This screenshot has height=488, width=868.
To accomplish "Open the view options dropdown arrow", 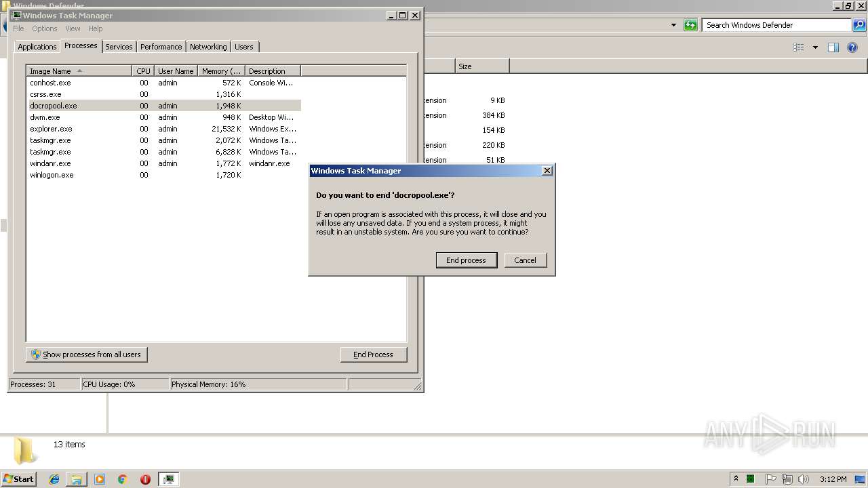I will (x=815, y=47).
